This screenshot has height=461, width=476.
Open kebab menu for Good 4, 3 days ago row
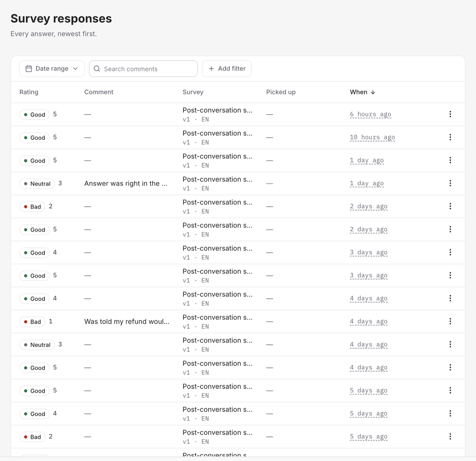point(450,252)
